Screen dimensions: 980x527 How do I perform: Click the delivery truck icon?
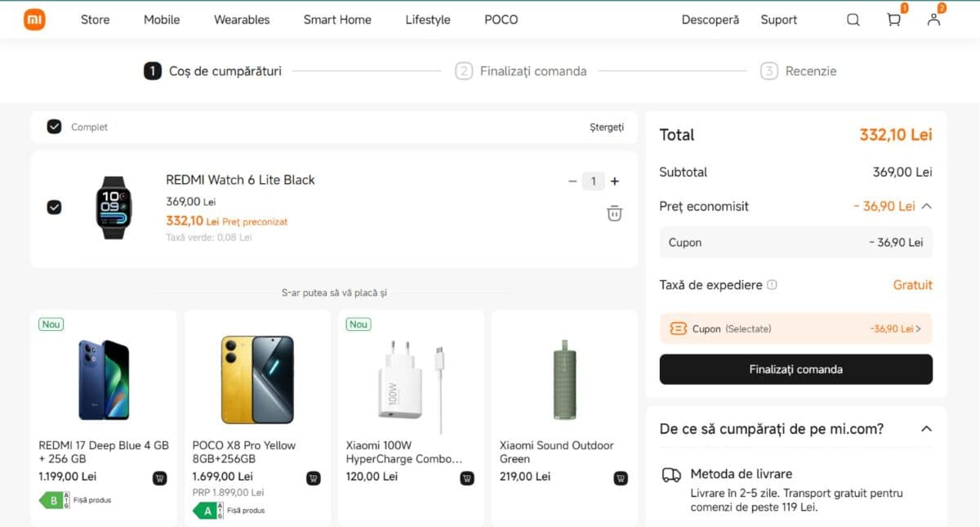(x=671, y=475)
